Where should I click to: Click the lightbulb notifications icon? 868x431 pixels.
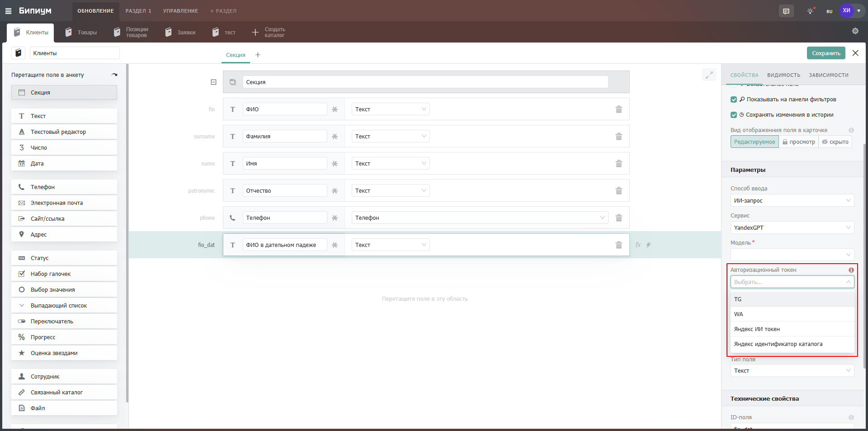(x=810, y=11)
